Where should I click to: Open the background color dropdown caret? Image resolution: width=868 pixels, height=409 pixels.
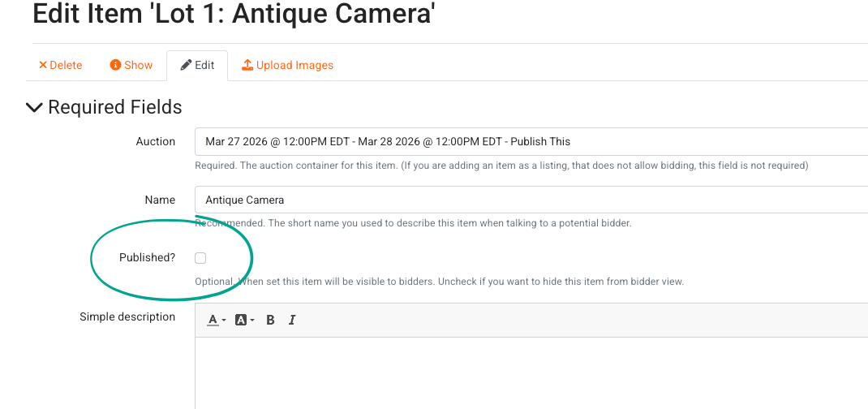click(x=252, y=321)
